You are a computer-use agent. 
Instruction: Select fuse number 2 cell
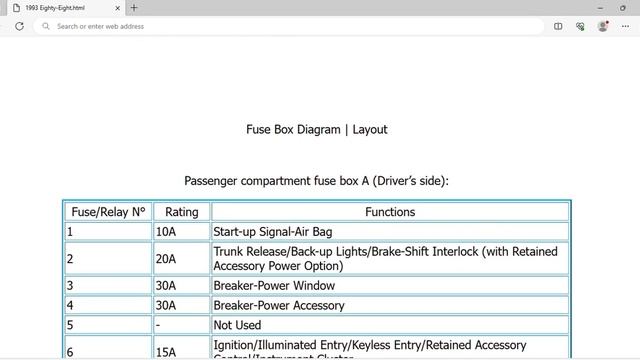pyautogui.click(x=108, y=258)
